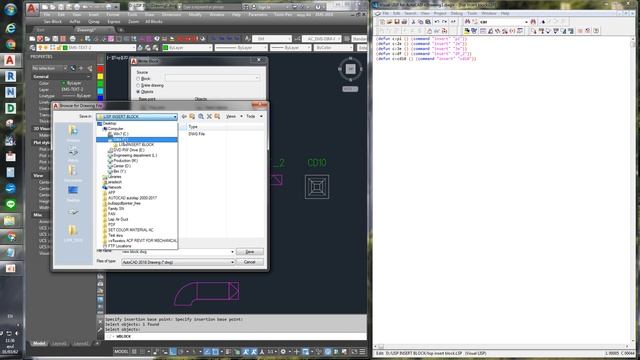Open the Revit icon in the Windows taskbar
This screenshot has width=640, height=360.
pos(10,76)
